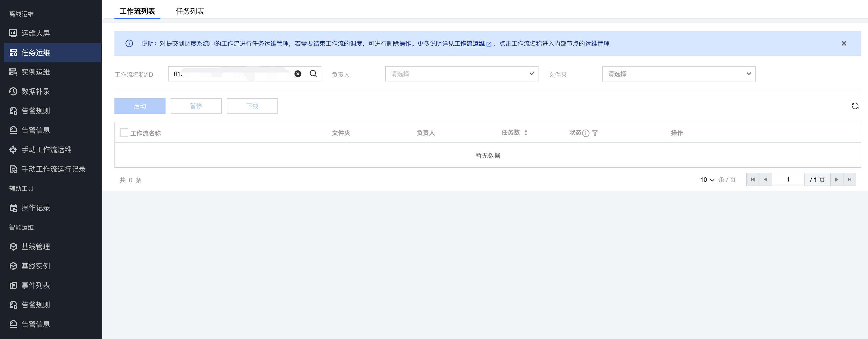The image size is (868, 339).
Task: Click the 启动 button
Action: (140, 106)
